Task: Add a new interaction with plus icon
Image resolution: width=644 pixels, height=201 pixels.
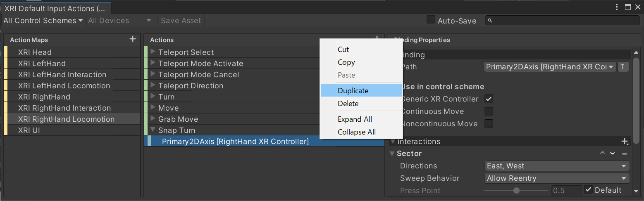Action: coord(625,142)
